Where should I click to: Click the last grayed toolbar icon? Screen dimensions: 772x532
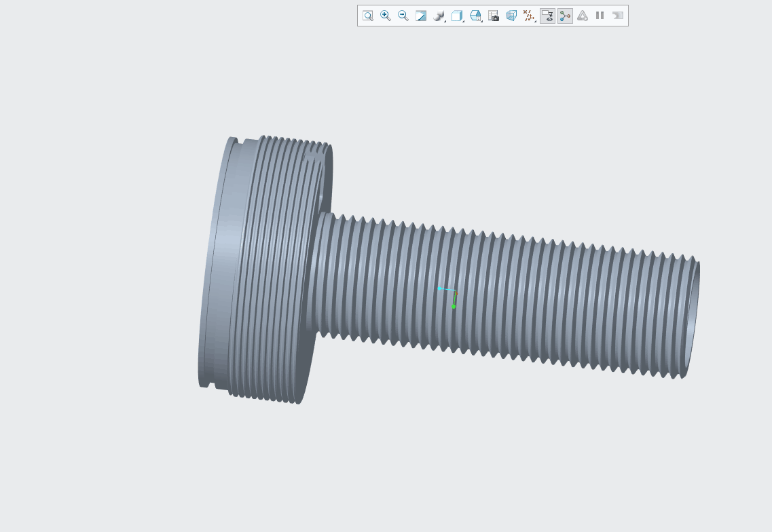[x=617, y=16]
